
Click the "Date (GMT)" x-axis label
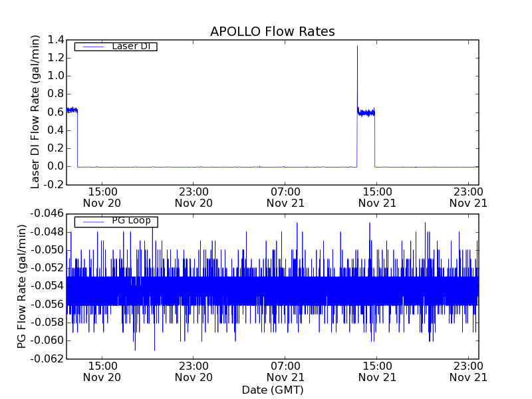point(272,390)
